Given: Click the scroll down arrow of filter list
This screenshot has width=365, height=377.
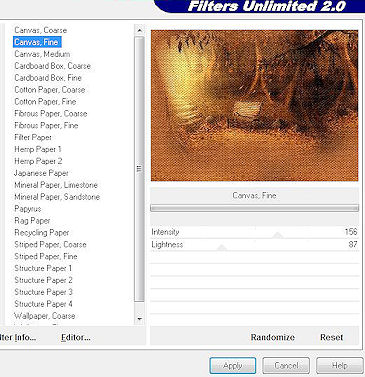Looking at the screenshot, I should tap(139, 319).
